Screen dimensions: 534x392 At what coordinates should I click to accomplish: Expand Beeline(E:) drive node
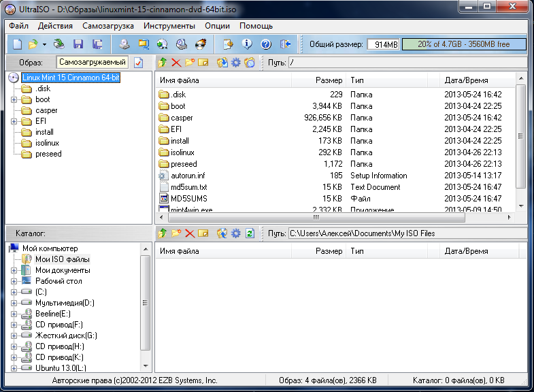coord(14,314)
